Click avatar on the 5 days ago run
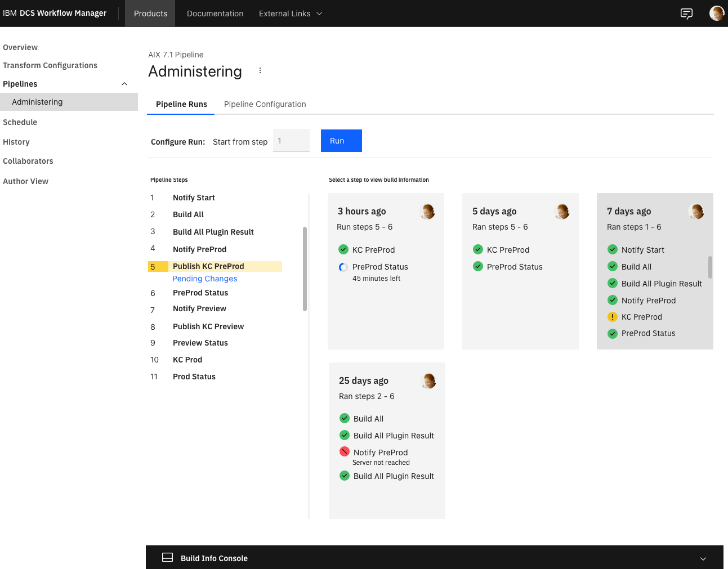This screenshot has width=728, height=569. [x=562, y=212]
